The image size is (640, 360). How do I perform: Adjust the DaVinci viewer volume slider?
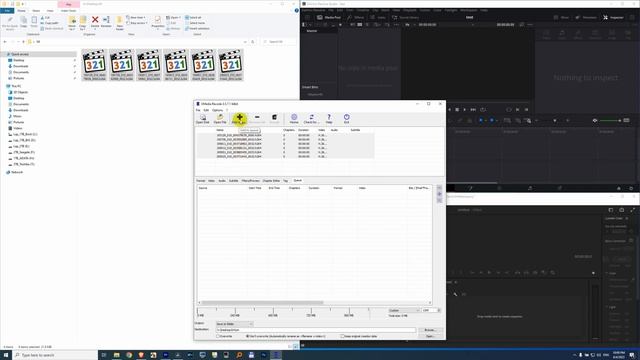[610, 120]
